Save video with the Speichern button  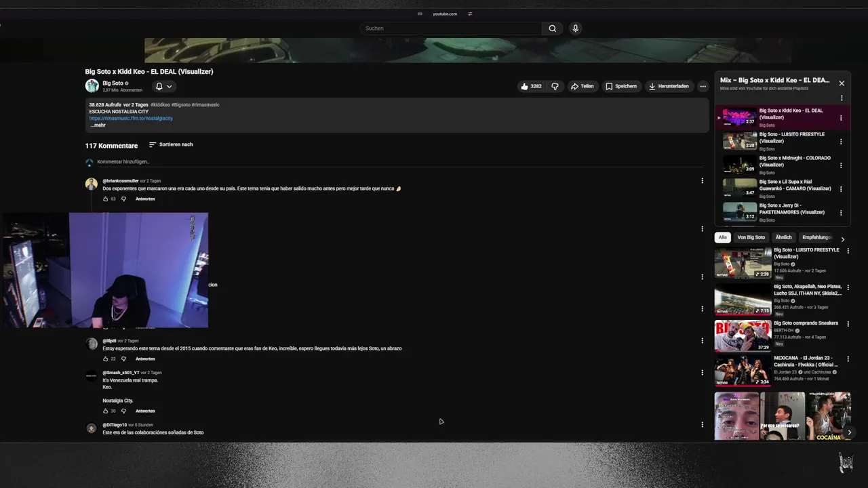621,86
